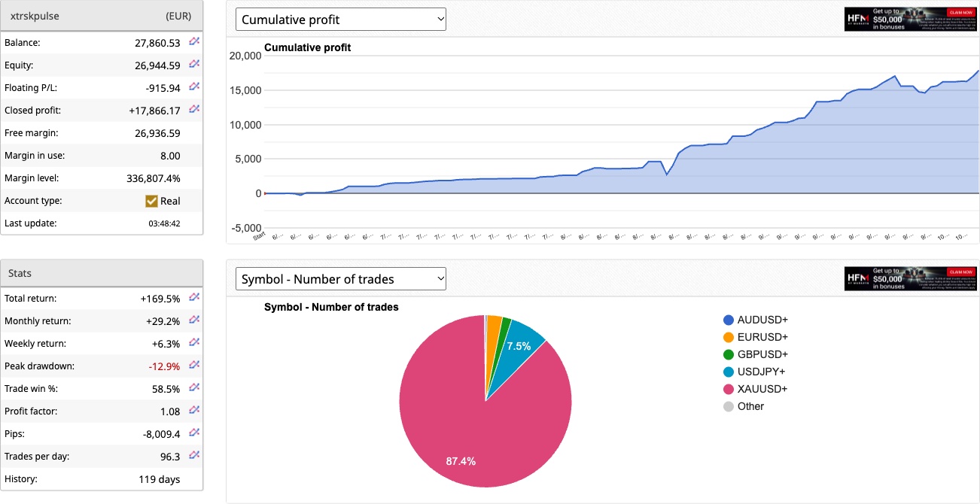Open the chart icon beside Floating P/L
The width and height of the screenshot is (980, 504).
[194, 87]
